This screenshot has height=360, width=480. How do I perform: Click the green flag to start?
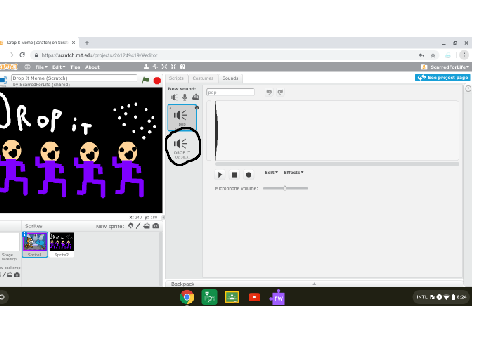coord(145,80)
